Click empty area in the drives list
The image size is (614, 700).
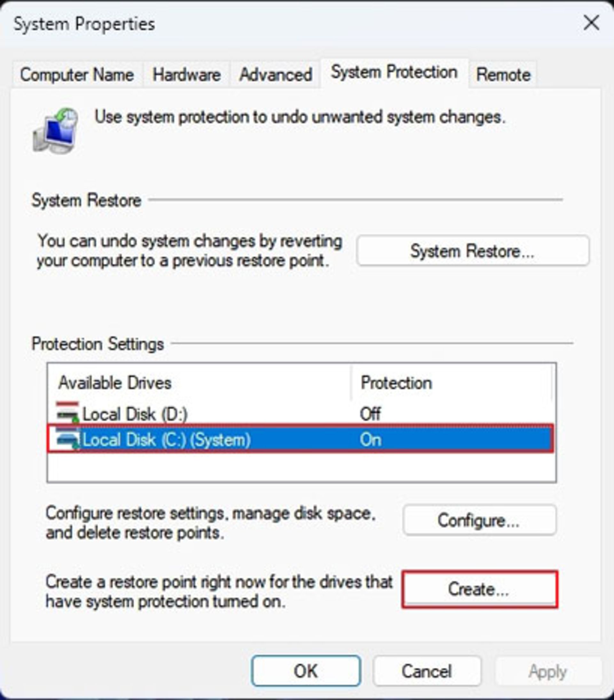pos(301,466)
